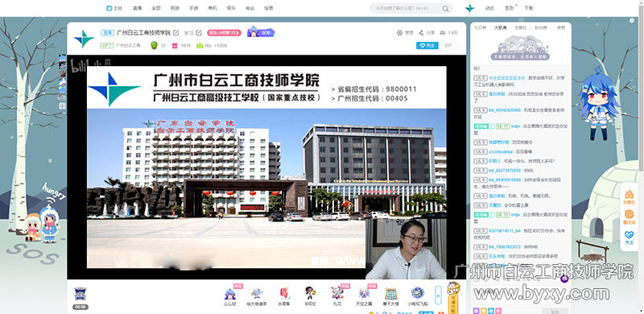Open the purple PK countdown badge

[261, 32]
